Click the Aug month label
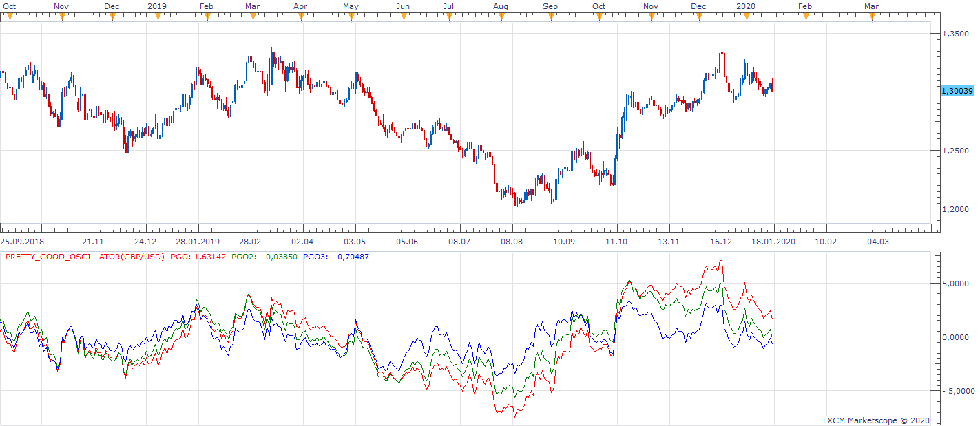This screenshot has width=980, height=426. pyautogui.click(x=501, y=6)
